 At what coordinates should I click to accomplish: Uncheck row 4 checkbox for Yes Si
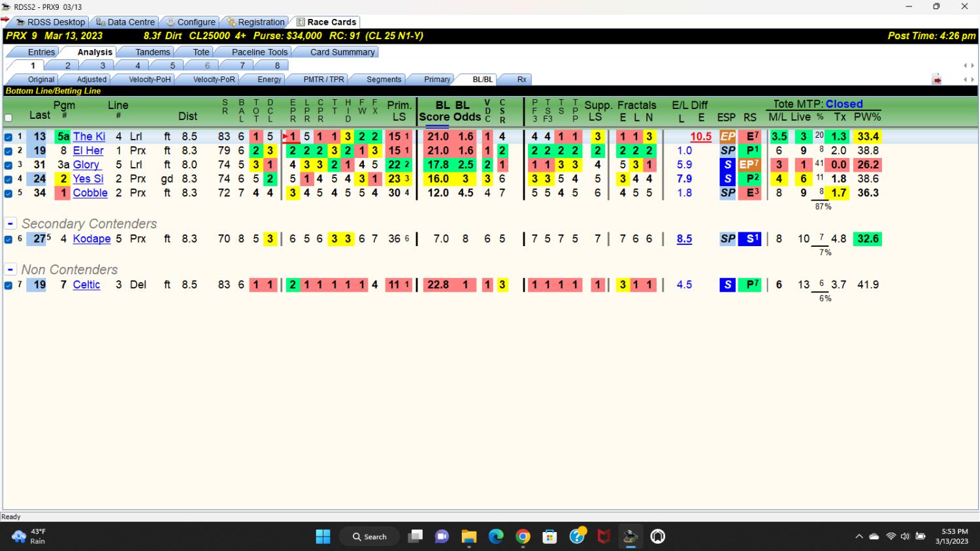pyautogui.click(x=8, y=179)
